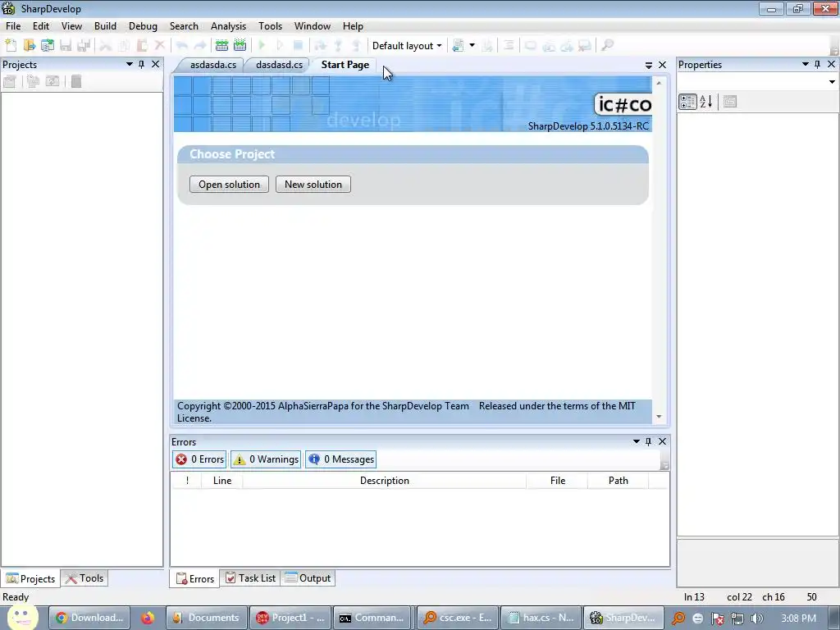Click the Copy toolbar icon
Screen dimensions: 840x630
point(124,46)
